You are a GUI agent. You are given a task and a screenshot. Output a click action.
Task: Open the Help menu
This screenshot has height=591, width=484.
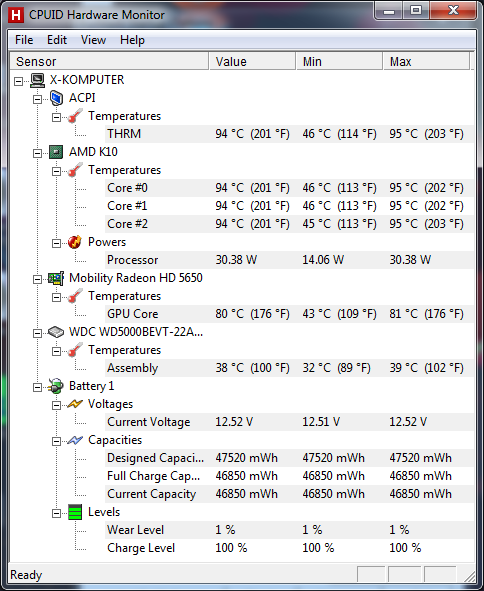(132, 40)
